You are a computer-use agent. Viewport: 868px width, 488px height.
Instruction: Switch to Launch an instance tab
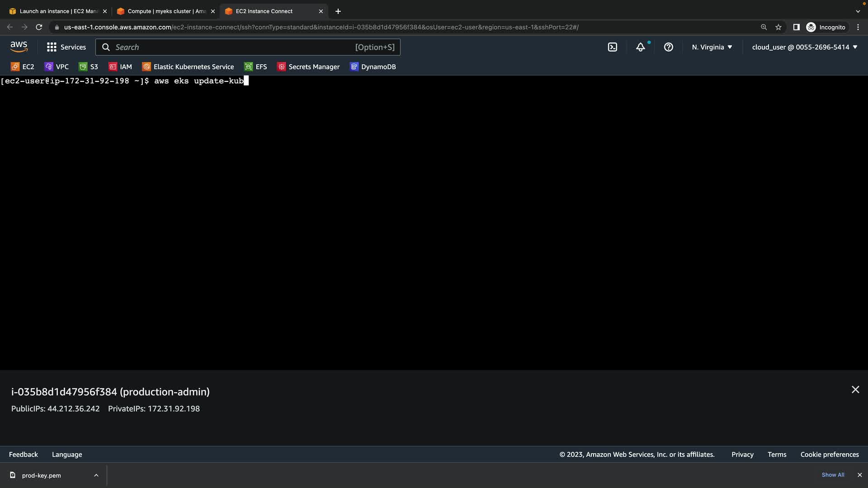(58, 11)
